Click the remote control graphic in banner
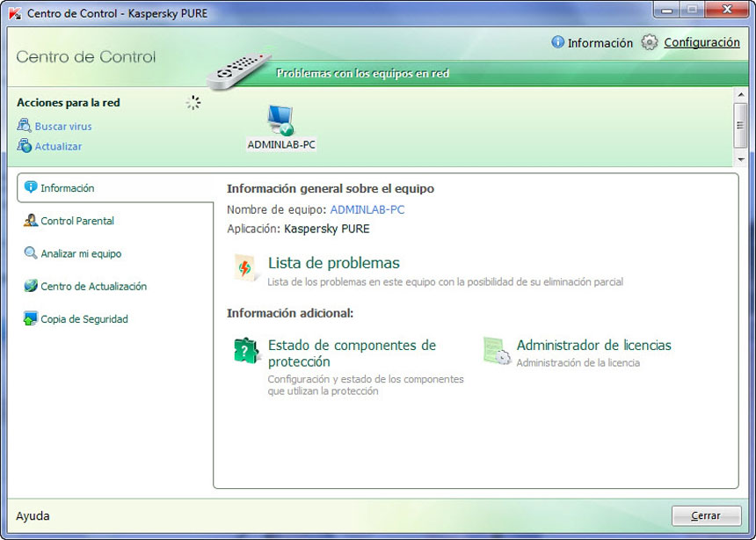 coord(239,71)
